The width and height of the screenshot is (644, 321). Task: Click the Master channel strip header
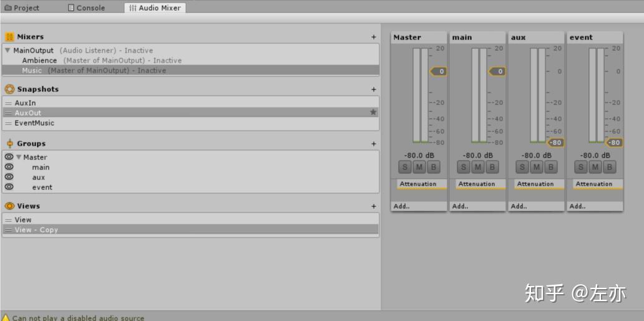coord(419,37)
